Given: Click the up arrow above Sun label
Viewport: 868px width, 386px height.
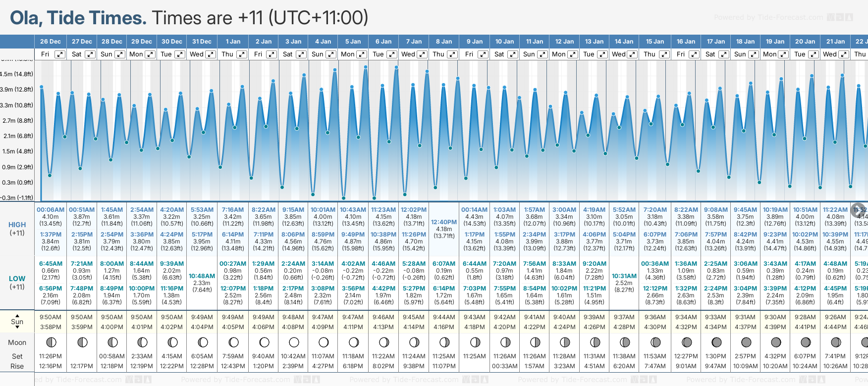Looking at the screenshot, I should tap(17, 315).
